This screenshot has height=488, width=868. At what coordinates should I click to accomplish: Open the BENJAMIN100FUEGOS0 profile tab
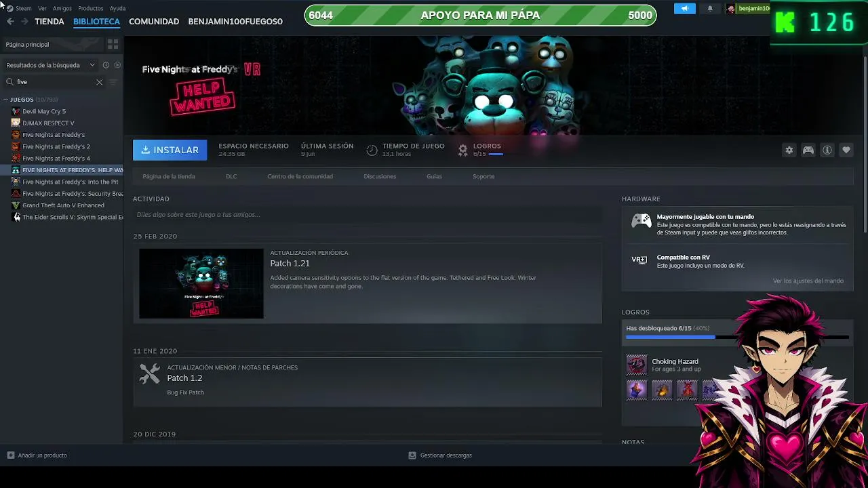point(235,22)
